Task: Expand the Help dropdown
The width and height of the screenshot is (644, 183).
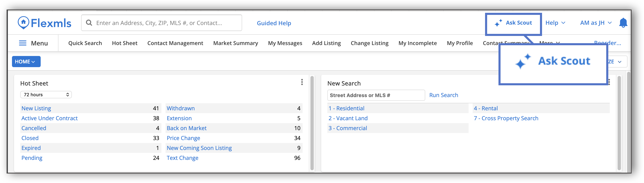Action: (555, 23)
